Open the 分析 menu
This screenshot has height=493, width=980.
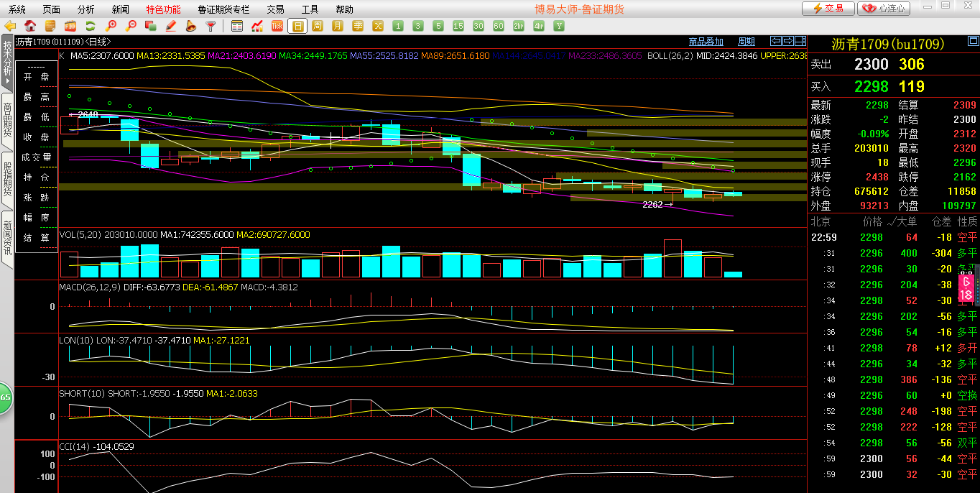coord(85,9)
